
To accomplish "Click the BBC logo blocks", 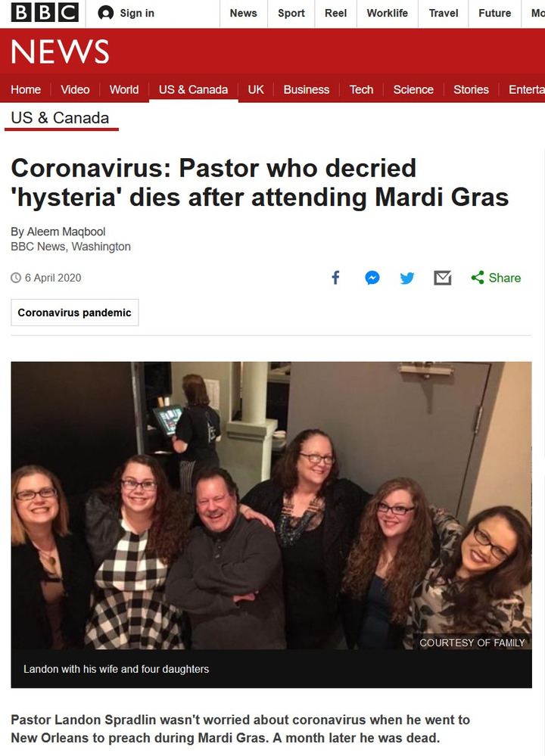I will (x=45, y=13).
